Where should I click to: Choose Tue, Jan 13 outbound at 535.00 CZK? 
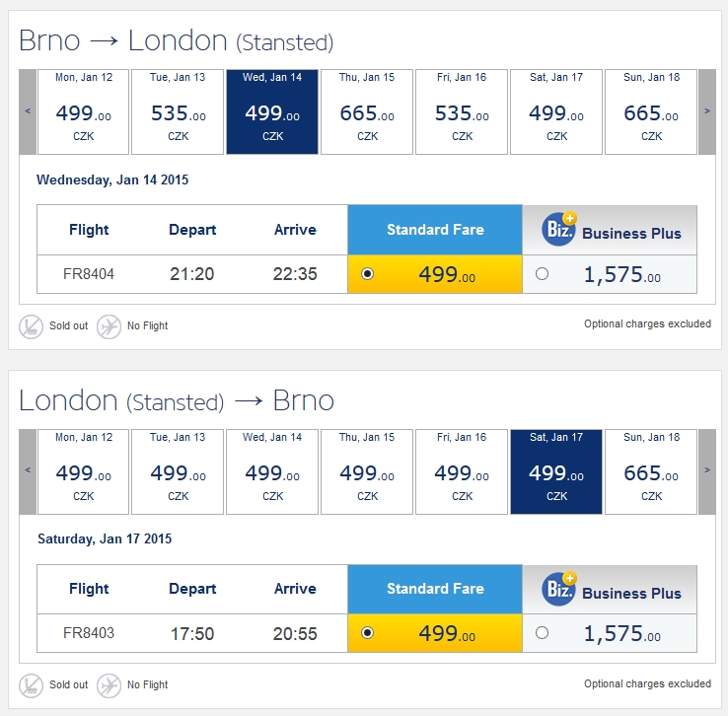[178, 111]
